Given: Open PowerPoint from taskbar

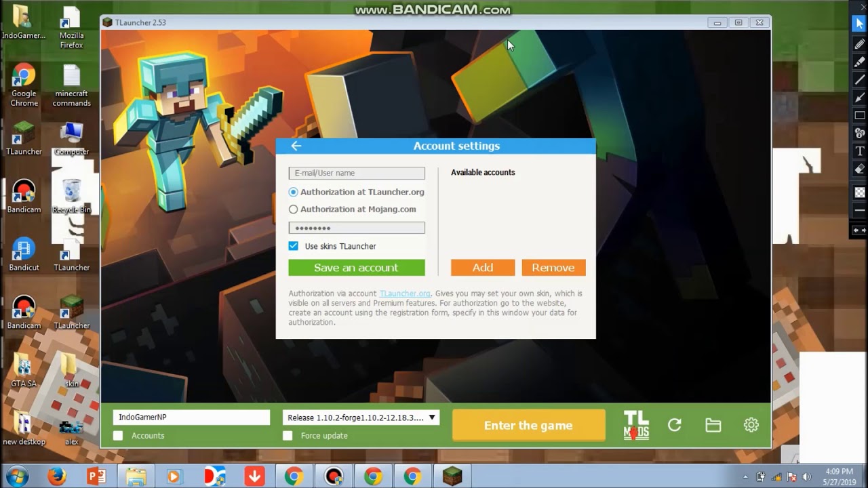Looking at the screenshot, I should [96, 476].
